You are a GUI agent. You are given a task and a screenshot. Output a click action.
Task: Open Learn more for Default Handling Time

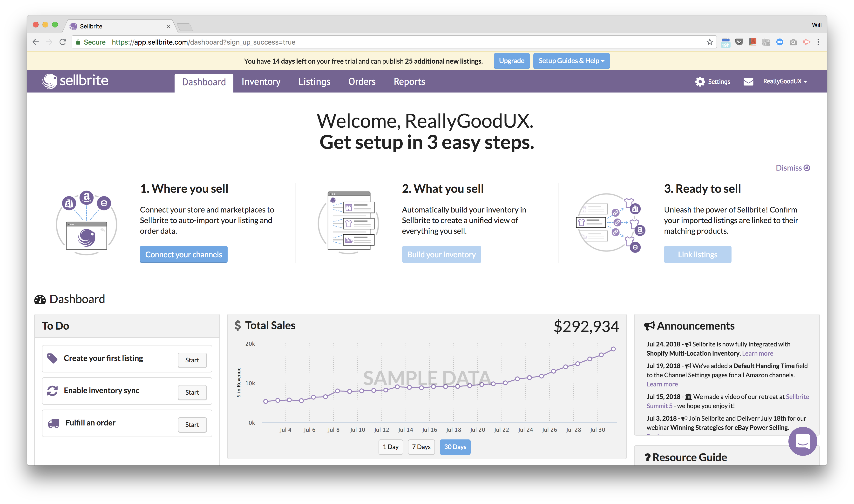pos(662,384)
